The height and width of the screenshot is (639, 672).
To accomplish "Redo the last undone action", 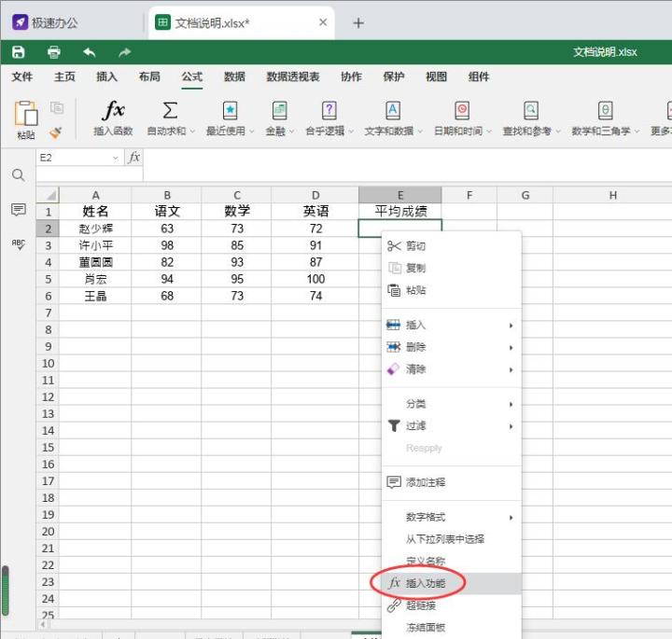I will 125,52.
